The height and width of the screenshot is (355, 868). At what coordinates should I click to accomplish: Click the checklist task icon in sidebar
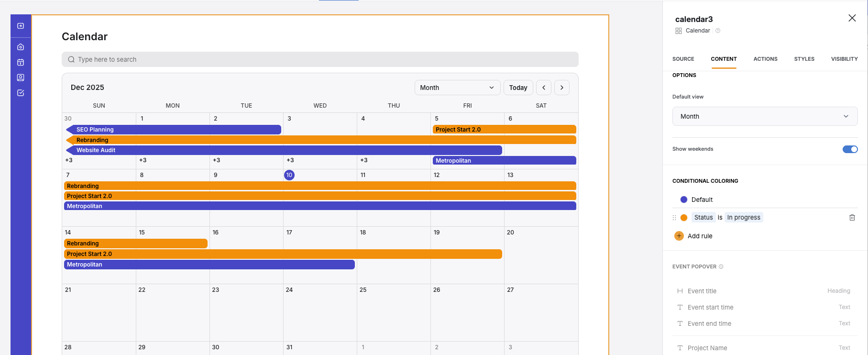[x=21, y=93]
